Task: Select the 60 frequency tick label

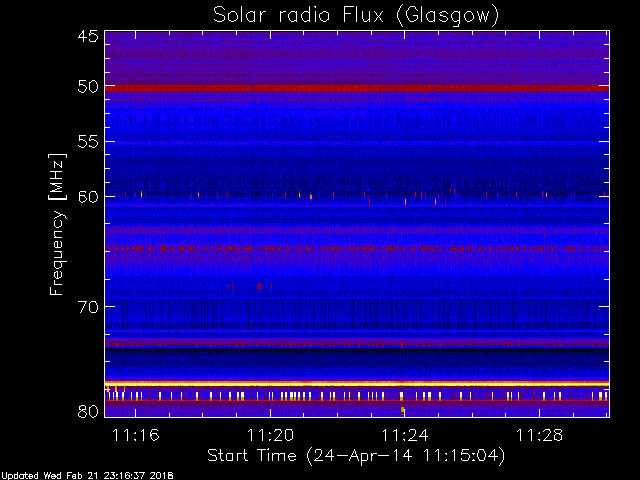Action: click(x=88, y=197)
